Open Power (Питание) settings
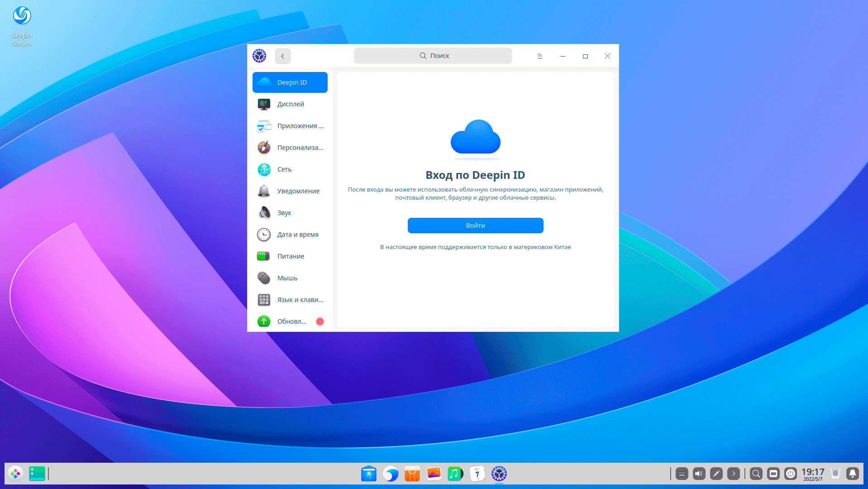 click(x=290, y=256)
